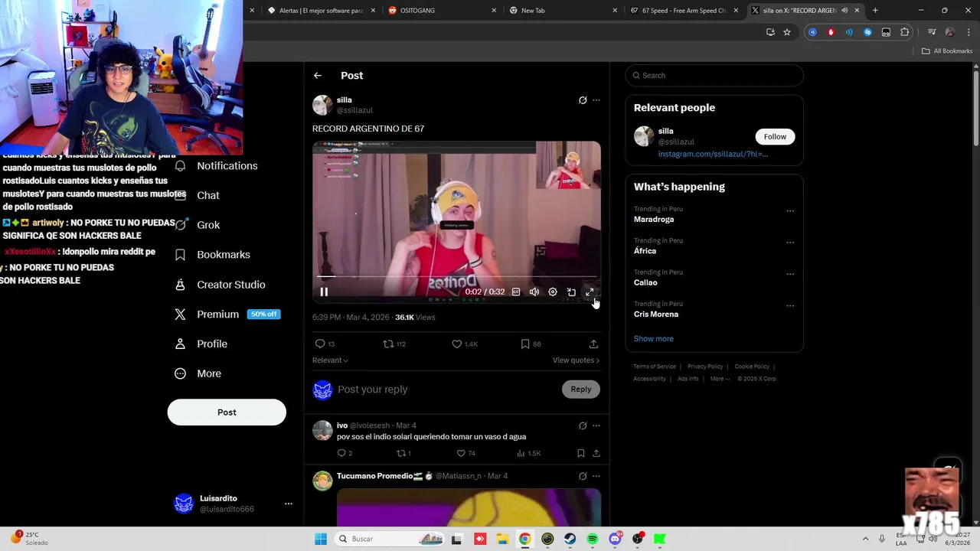
Task: Open Chrome extensions puzzle icon
Action: (x=905, y=32)
